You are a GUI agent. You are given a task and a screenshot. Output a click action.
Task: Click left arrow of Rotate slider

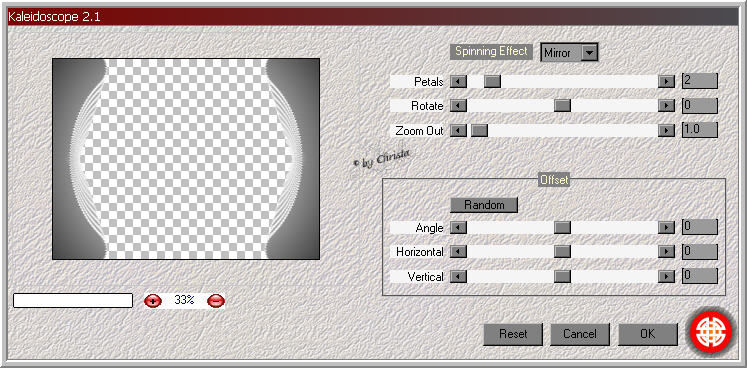point(458,105)
